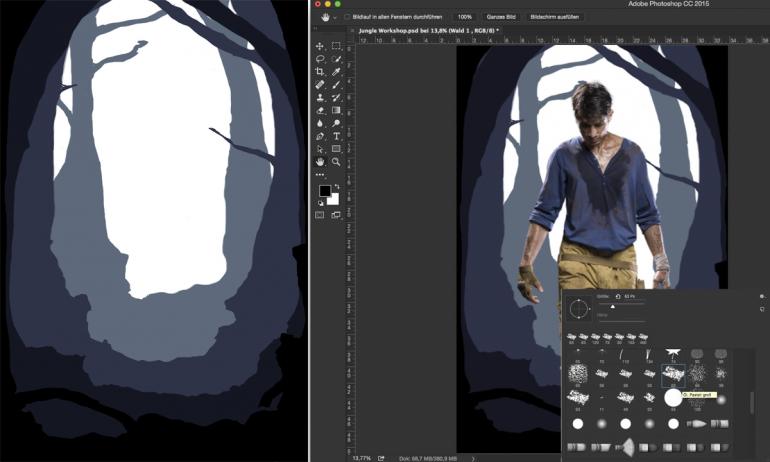Expand the status bar info arrow
770x462 pixels.
click(473, 459)
